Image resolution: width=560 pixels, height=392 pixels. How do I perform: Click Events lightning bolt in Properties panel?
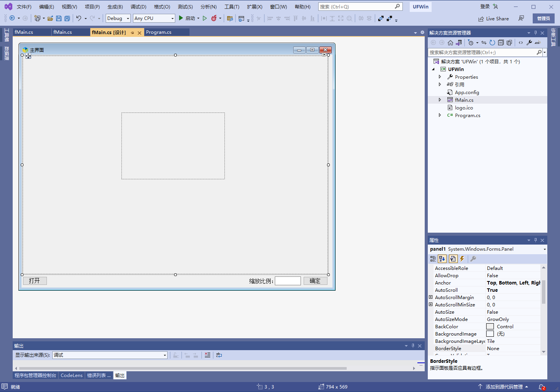(462, 259)
